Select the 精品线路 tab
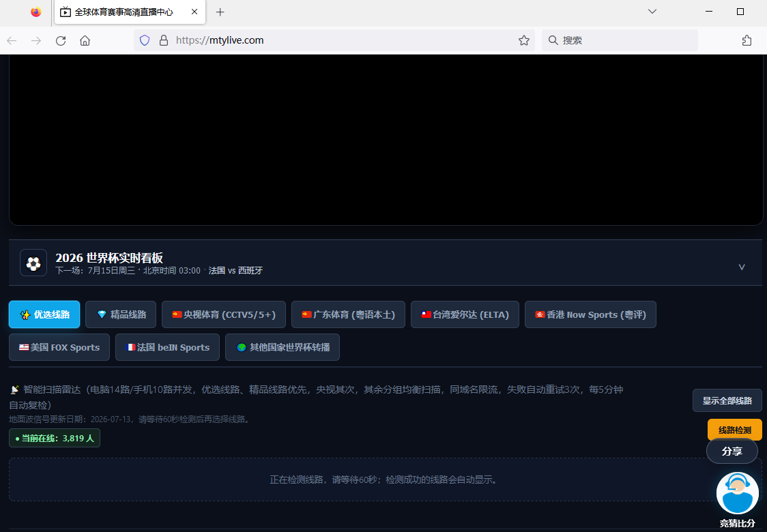 121,314
